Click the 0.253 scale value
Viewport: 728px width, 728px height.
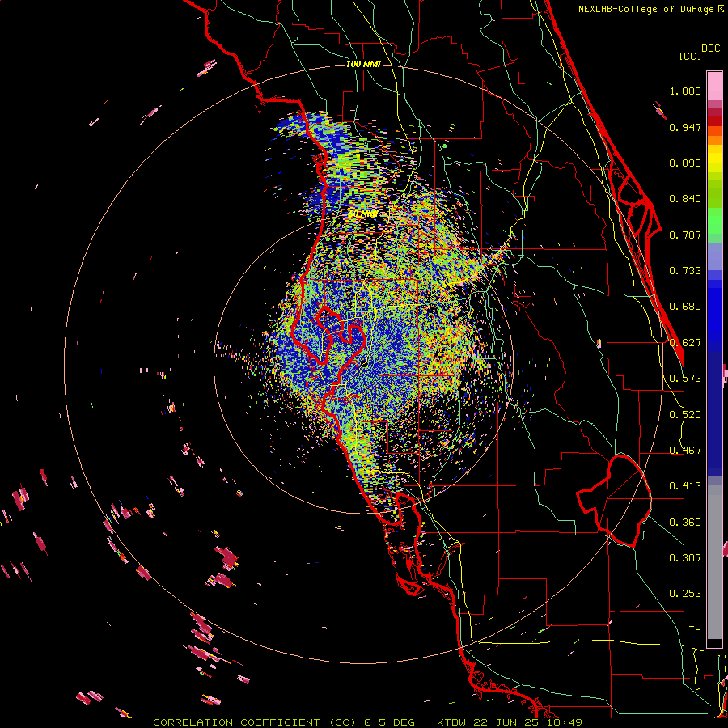tap(685, 594)
